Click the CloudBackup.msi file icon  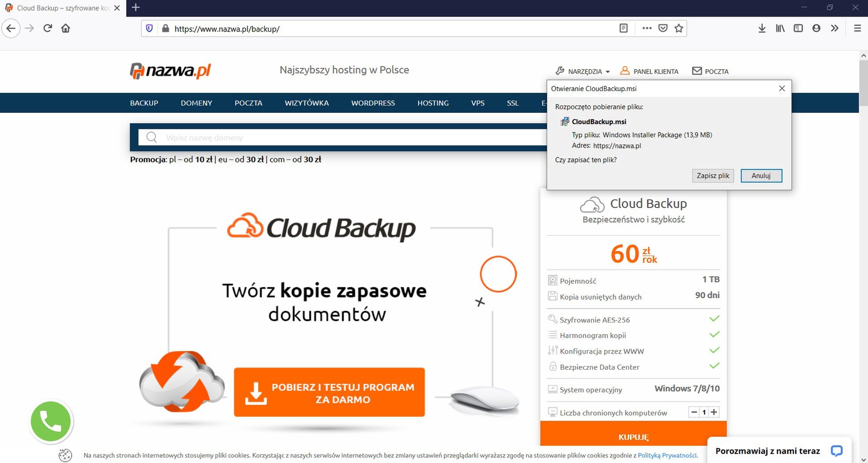coord(565,121)
